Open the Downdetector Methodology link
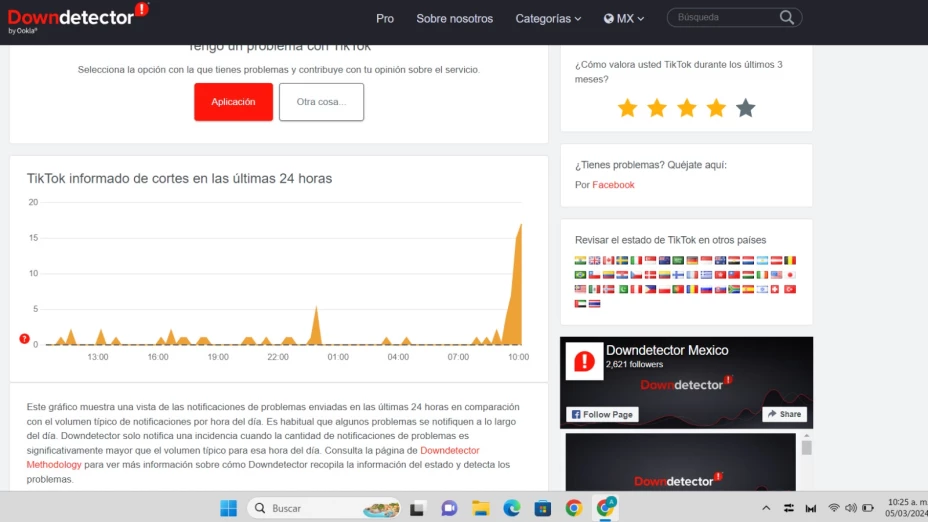The width and height of the screenshot is (928, 522). [253, 457]
